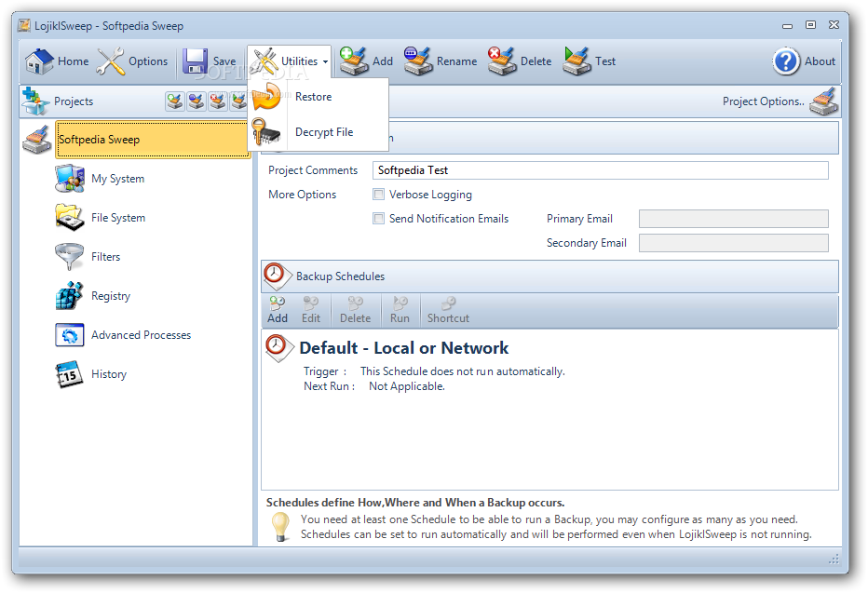Click the Default schedule clock icon
The image size is (868, 593).
click(278, 347)
